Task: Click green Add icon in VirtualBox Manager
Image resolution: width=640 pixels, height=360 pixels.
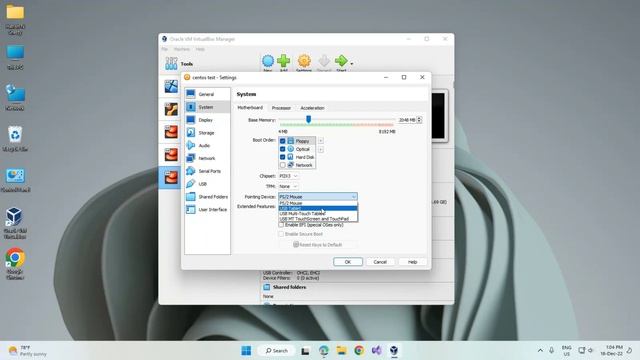Action: tap(284, 62)
